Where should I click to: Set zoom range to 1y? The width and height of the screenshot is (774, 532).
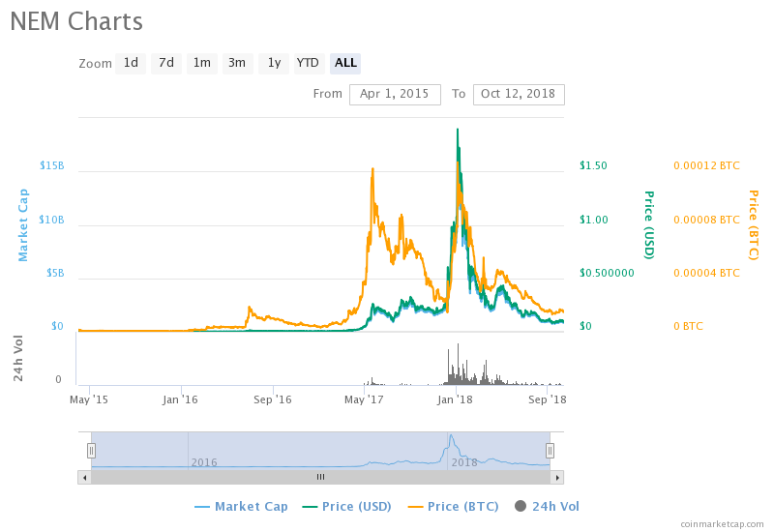coord(274,64)
